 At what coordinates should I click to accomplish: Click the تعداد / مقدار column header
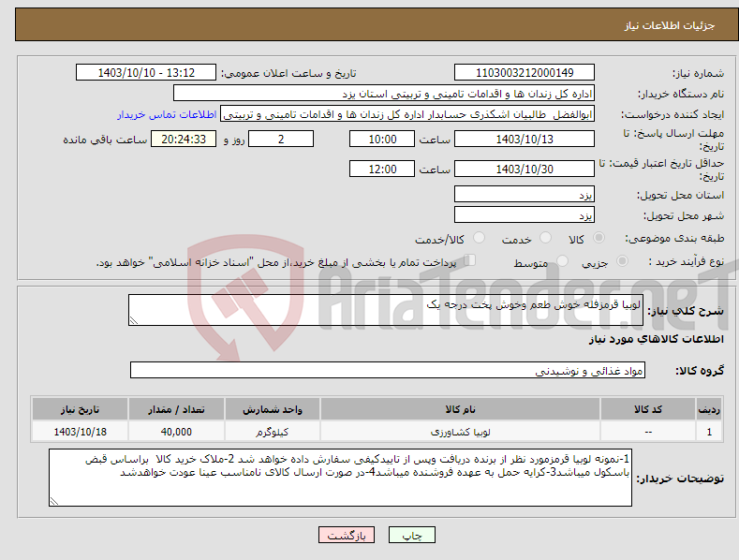pos(176,409)
